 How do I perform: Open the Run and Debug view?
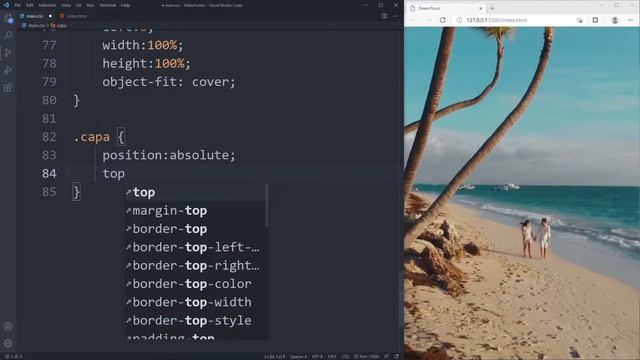pos(8,70)
